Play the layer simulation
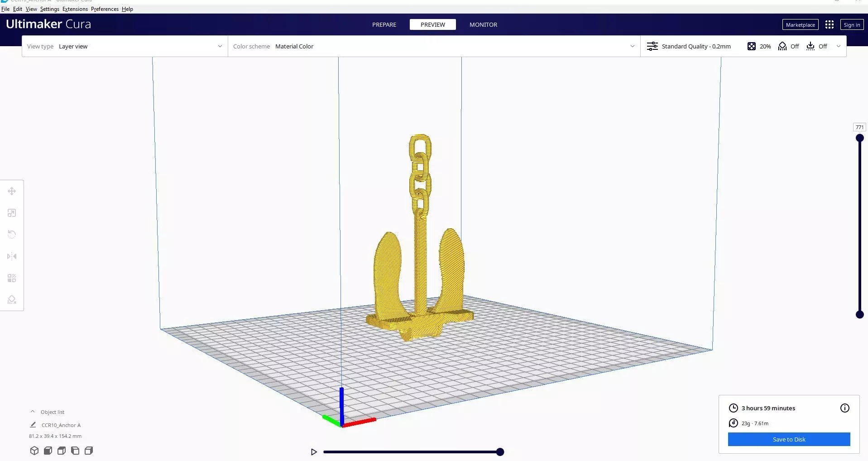The width and height of the screenshot is (868, 461). (x=314, y=452)
